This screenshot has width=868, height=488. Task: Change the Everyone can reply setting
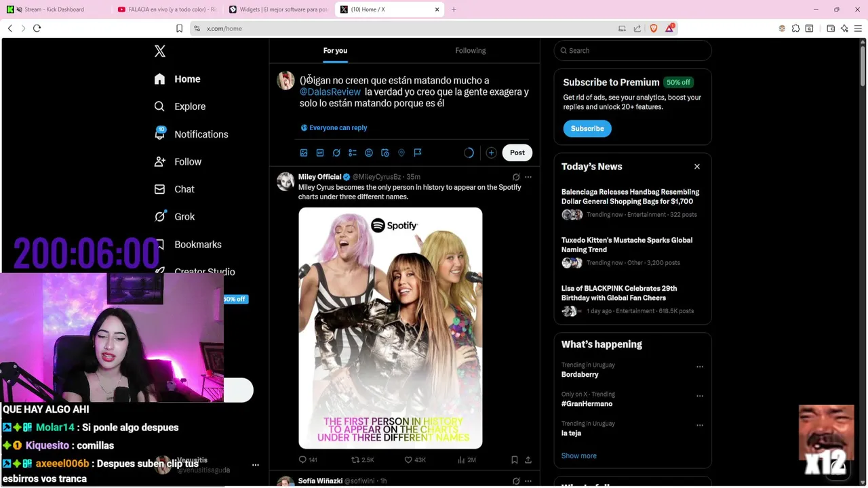pyautogui.click(x=334, y=127)
